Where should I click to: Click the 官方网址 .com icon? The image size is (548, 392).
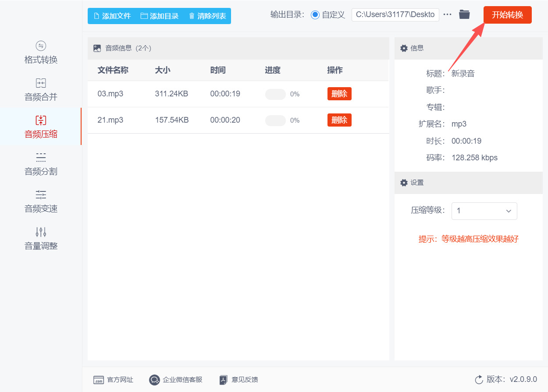pos(99,380)
